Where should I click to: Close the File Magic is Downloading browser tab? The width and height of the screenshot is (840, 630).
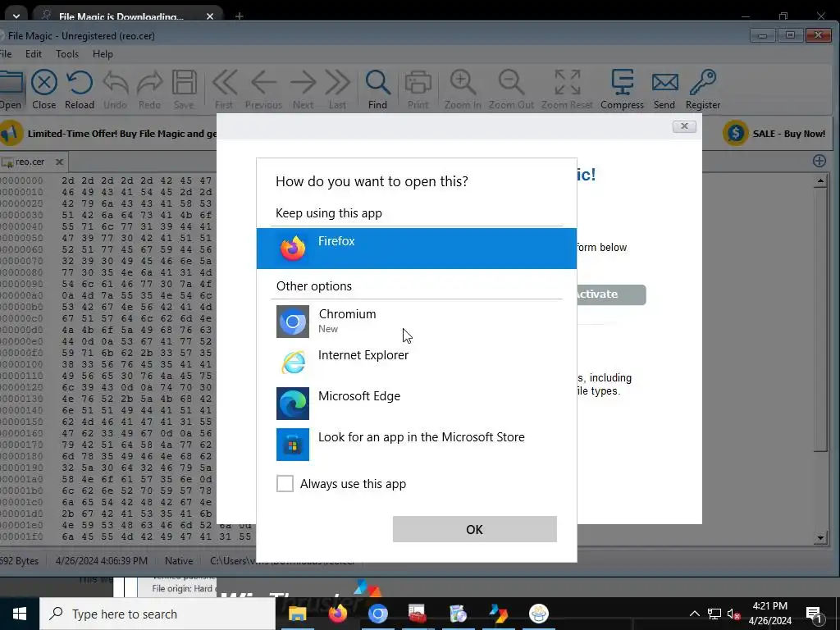pos(210,16)
